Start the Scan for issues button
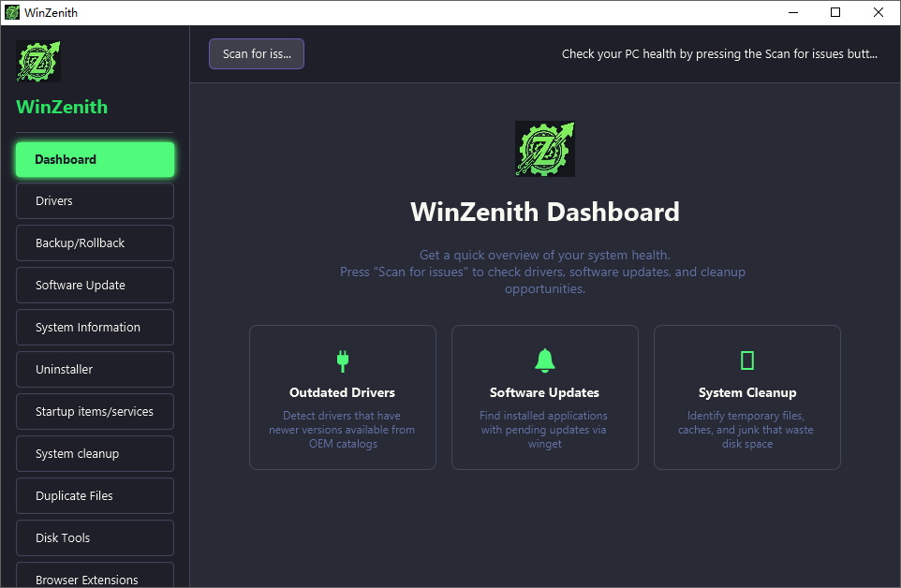The height and width of the screenshot is (588, 901). click(x=257, y=54)
